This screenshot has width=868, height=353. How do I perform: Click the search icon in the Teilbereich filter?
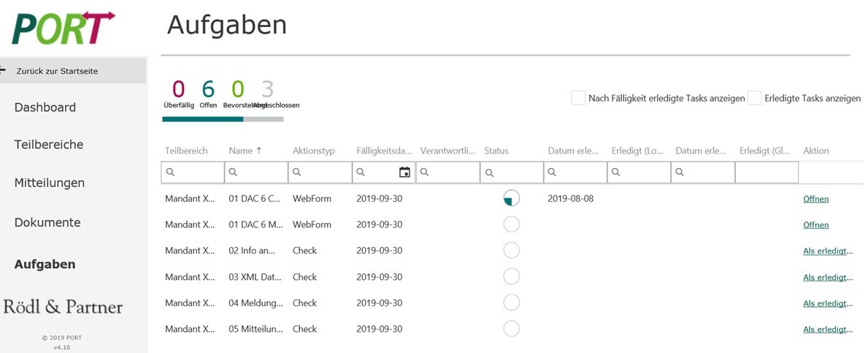(x=170, y=172)
